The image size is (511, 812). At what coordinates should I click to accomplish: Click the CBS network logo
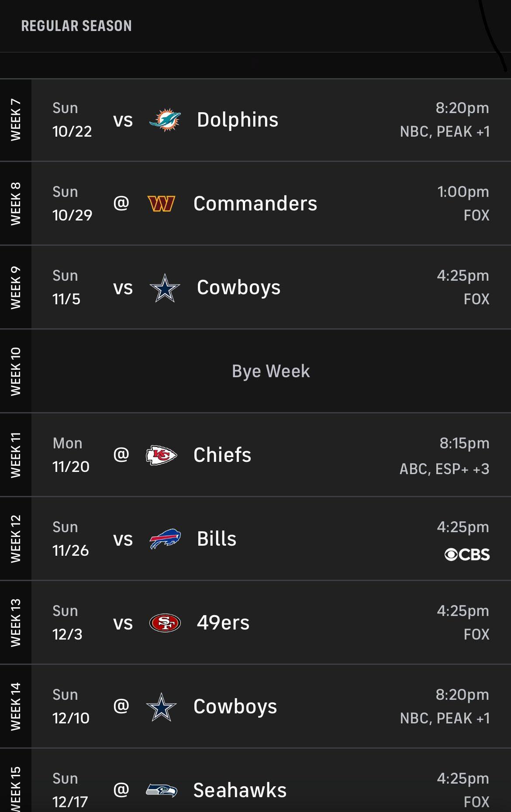tap(467, 554)
